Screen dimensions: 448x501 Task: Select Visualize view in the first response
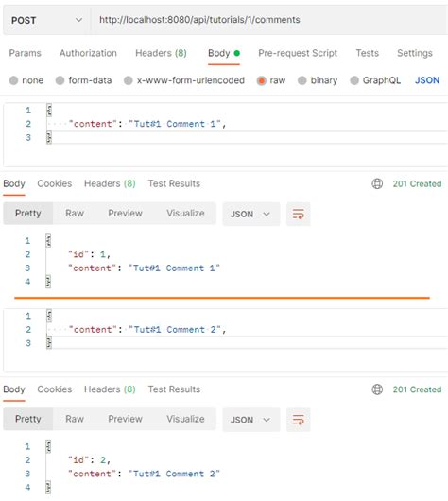tap(185, 213)
